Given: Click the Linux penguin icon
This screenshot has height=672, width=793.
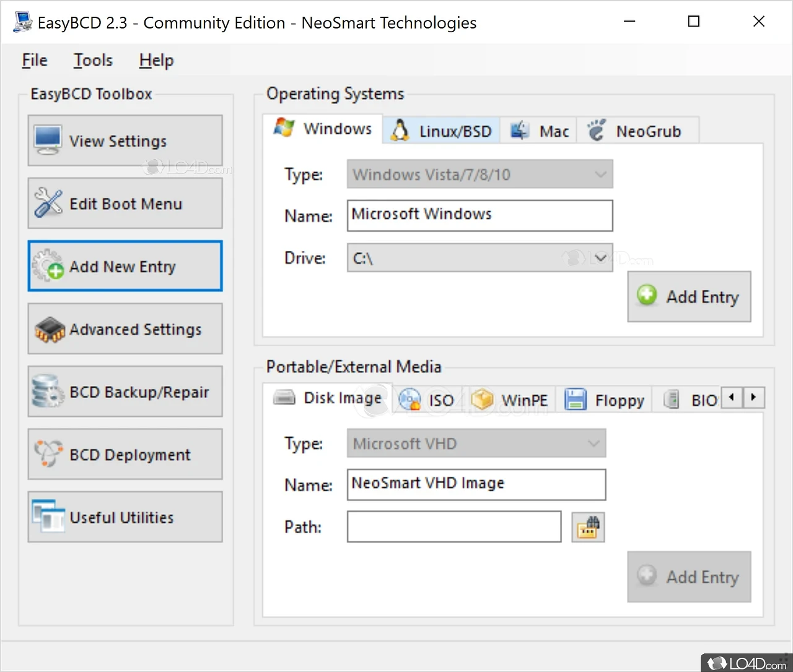Looking at the screenshot, I should 400,131.
